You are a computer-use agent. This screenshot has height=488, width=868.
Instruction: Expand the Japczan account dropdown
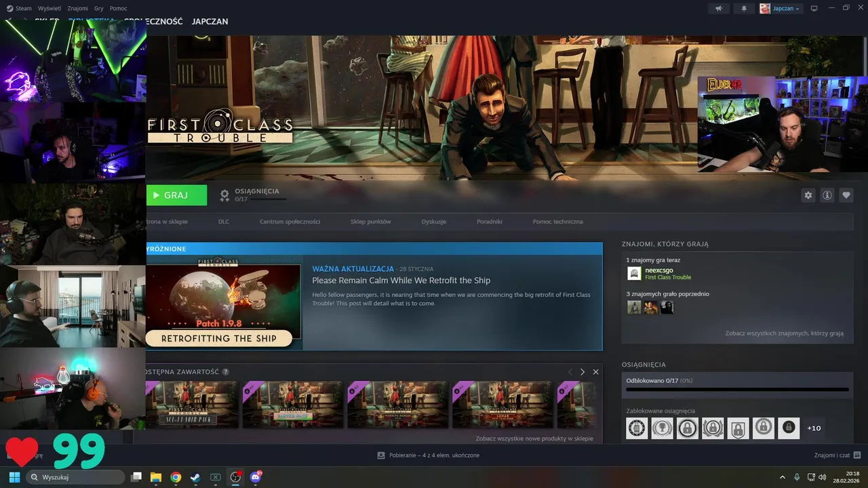(x=780, y=8)
